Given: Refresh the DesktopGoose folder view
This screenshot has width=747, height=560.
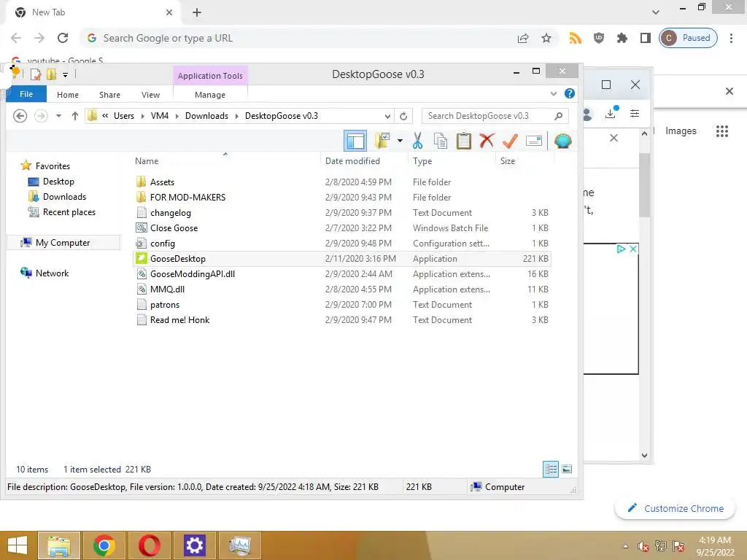Looking at the screenshot, I should tap(403, 116).
